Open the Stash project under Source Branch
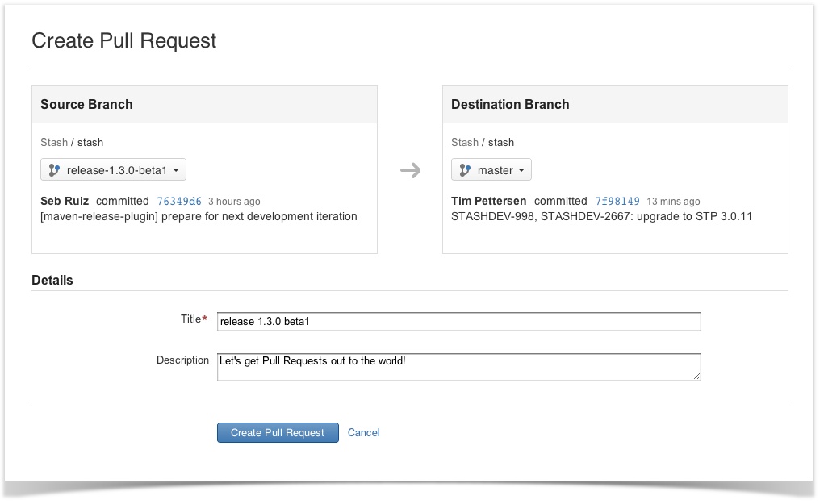This screenshot has width=824, height=504. pyautogui.click(x=54, y=142)
